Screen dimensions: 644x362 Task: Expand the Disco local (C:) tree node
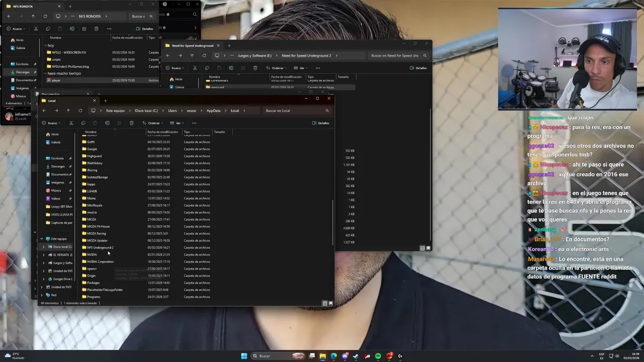(x=43, y=247)
